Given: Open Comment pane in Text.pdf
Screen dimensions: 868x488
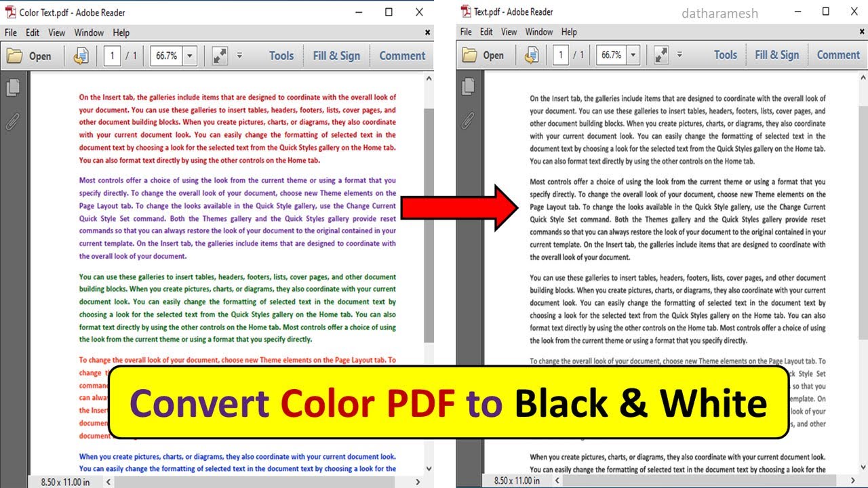Looking at the screenshot, I should [x=838, y=55].
